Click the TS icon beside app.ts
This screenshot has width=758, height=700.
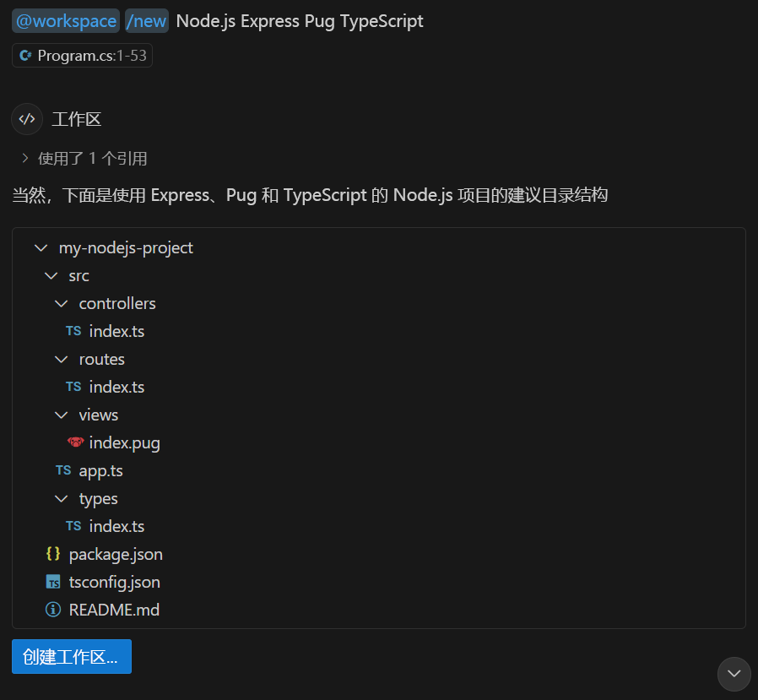tap(63, 470)
